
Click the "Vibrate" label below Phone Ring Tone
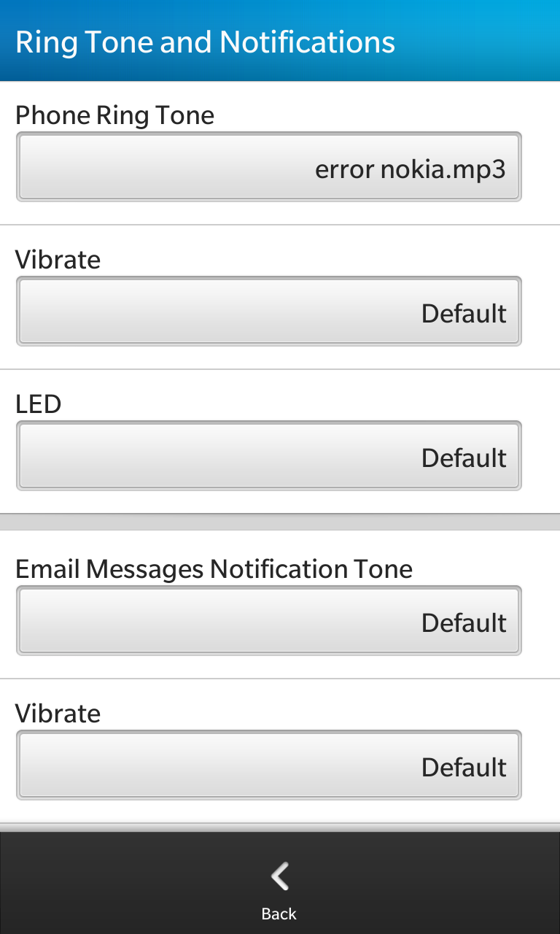(x=58, y=260)
